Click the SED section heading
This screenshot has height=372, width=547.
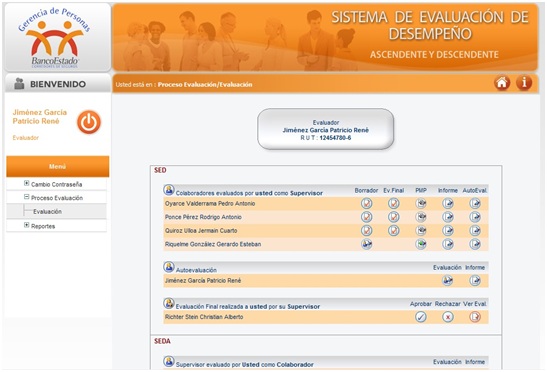[160, 170]
